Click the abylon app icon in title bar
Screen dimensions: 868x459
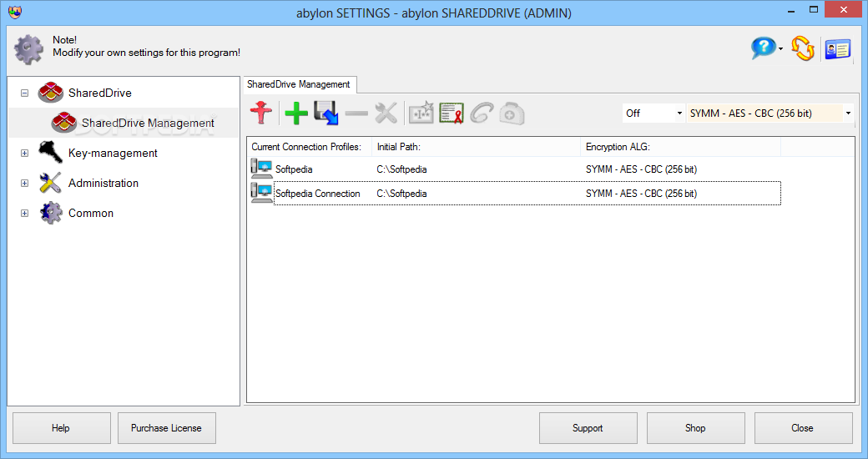[14, 12]
